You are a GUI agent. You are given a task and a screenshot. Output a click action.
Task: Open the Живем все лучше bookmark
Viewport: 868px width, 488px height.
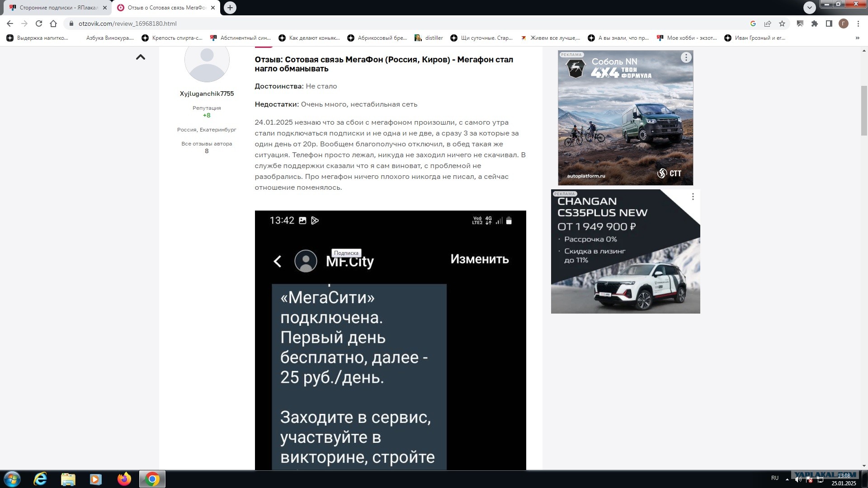point(551,38)
